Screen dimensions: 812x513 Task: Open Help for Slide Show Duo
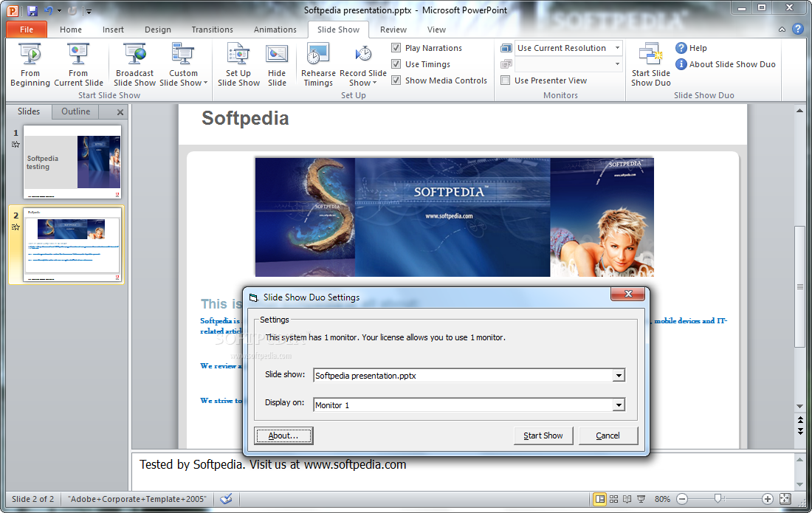692,48
